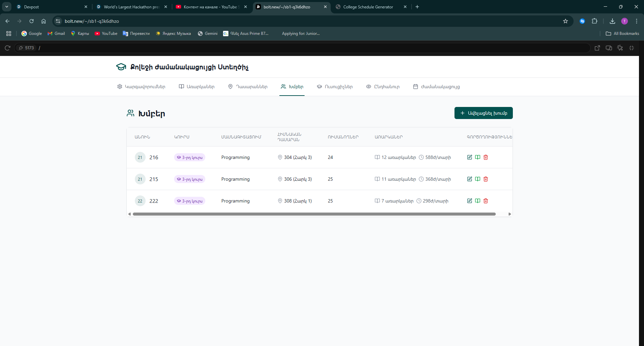The image size is (644, 346).
Task: Open the Asus Prime B7 bookmark
Action: (x=246, y=34)
